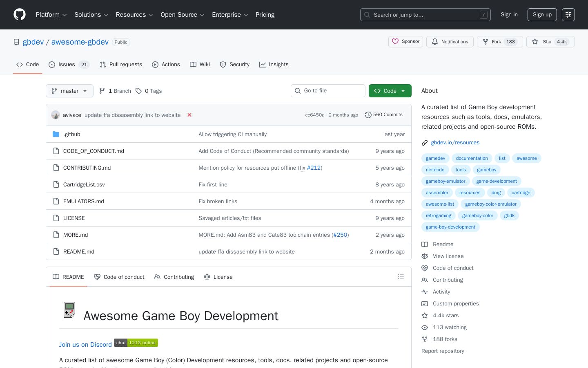Expand the Enterprise menu
The image size is (588, 368).
(230, 15)
